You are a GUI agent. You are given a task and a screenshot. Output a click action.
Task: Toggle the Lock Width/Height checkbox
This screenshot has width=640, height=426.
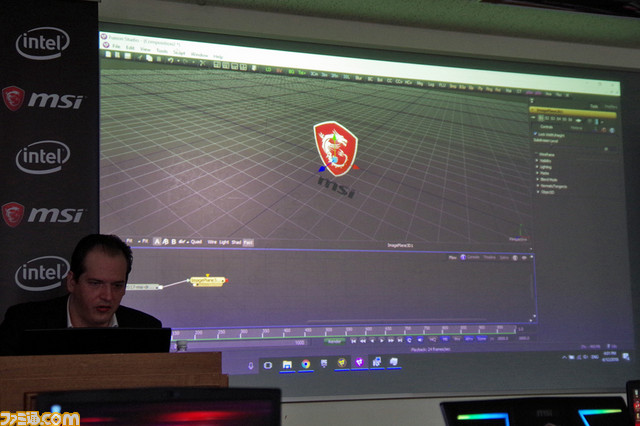point(535,133)
